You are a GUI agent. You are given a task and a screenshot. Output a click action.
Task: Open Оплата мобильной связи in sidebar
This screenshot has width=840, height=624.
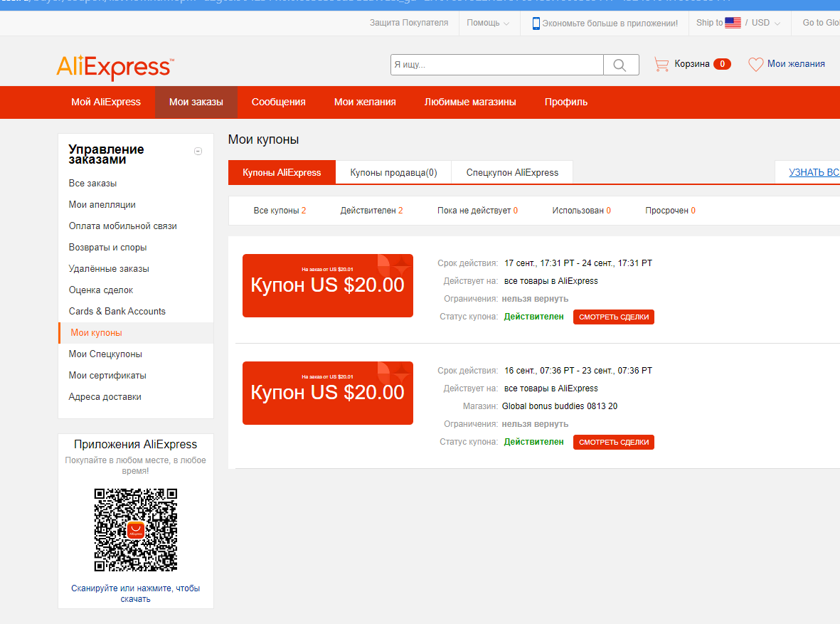pos(122,226)
